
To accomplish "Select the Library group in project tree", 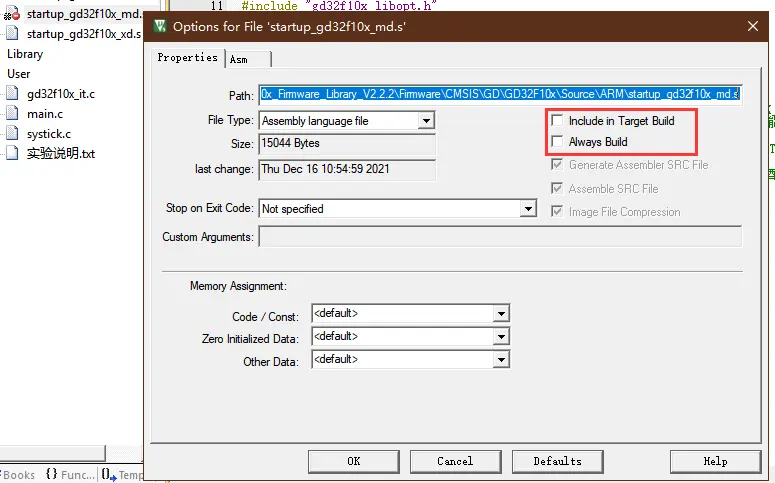I will 25,54.
